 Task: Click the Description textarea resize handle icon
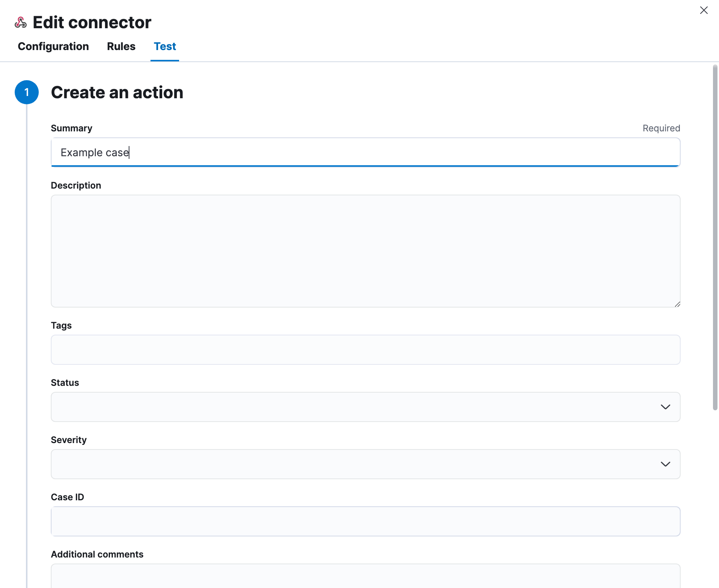[677, 304]
